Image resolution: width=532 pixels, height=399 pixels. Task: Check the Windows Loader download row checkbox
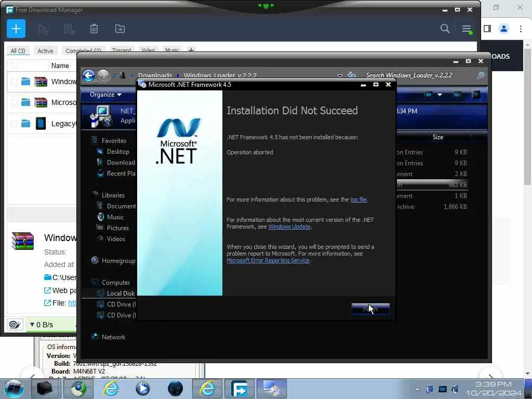[14, 82]
